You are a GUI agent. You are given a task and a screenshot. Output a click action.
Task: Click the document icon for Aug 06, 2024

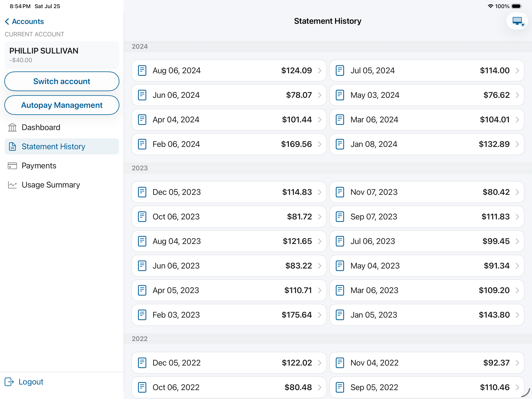pos(142,71)
